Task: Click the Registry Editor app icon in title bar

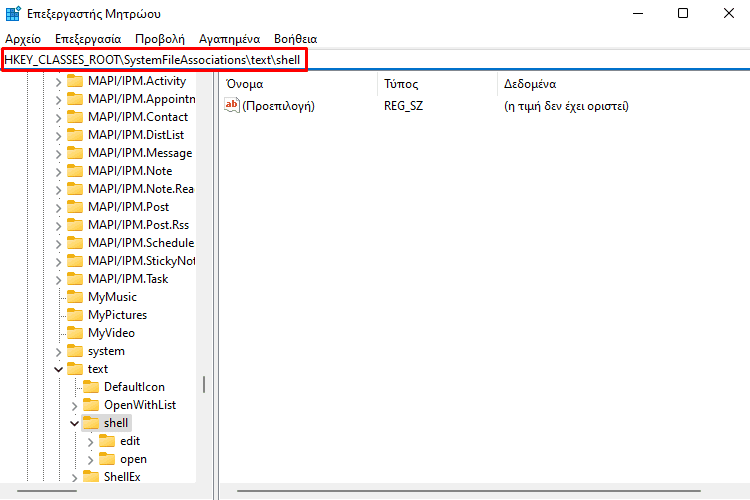Action: (13, 13)
